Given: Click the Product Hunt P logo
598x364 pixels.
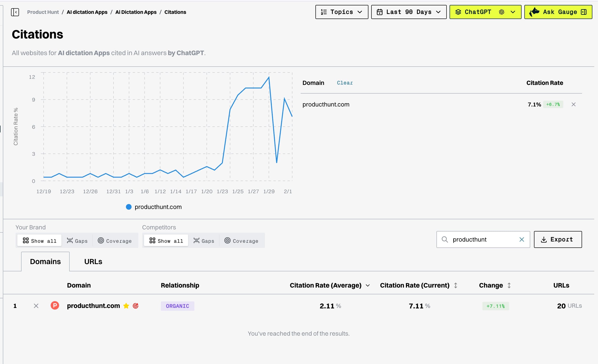Looking at the screenshot, I should point(55,306).
